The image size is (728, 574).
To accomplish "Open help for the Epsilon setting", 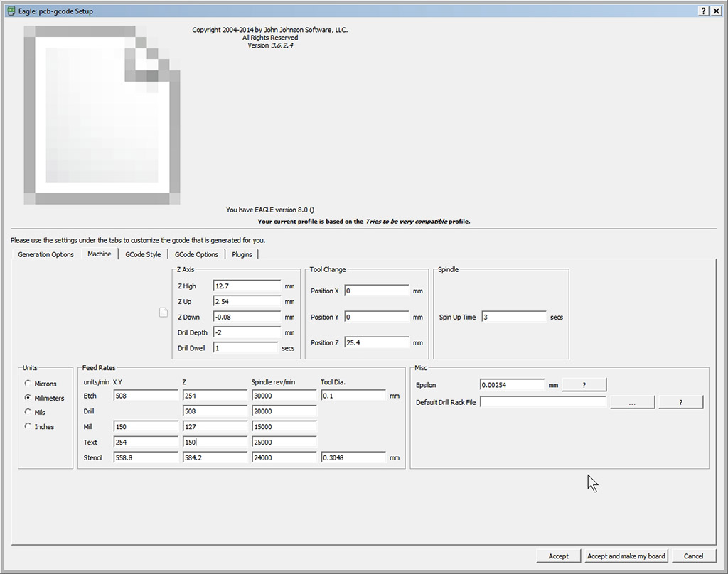I will 584,384.
